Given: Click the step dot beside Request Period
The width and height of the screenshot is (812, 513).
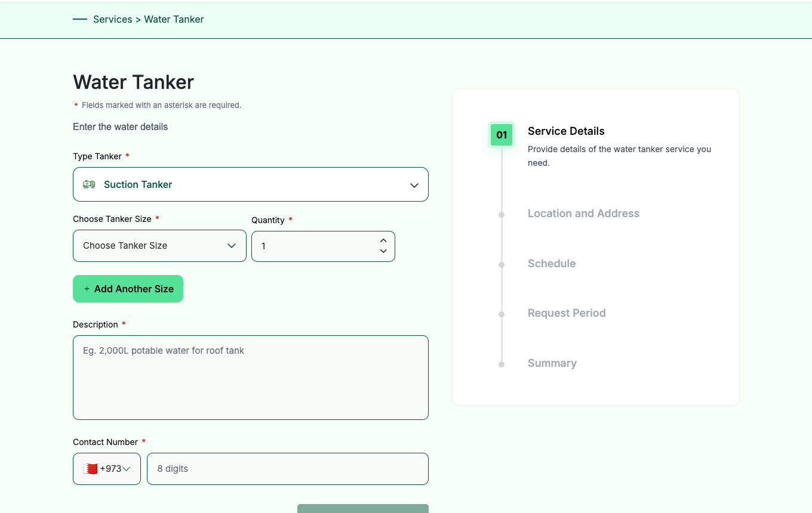Looking at the screenshot, I should 502,314.
